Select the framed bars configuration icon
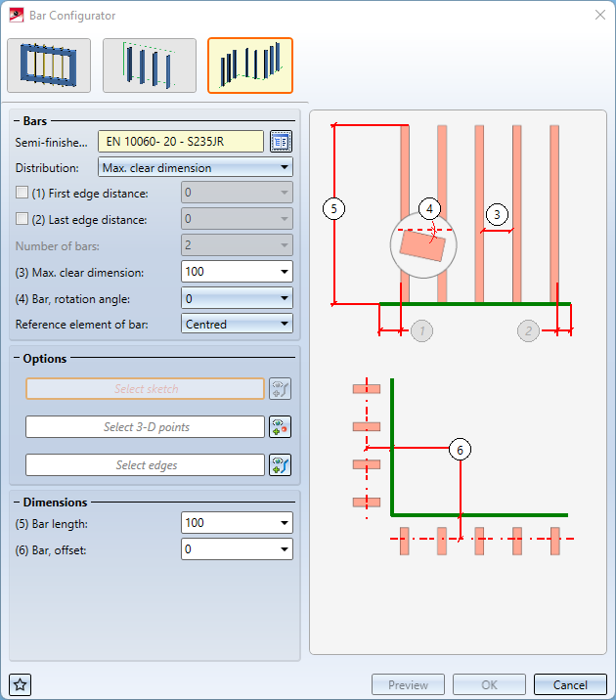This screenshot has height=700, width=616. [49, 66]
